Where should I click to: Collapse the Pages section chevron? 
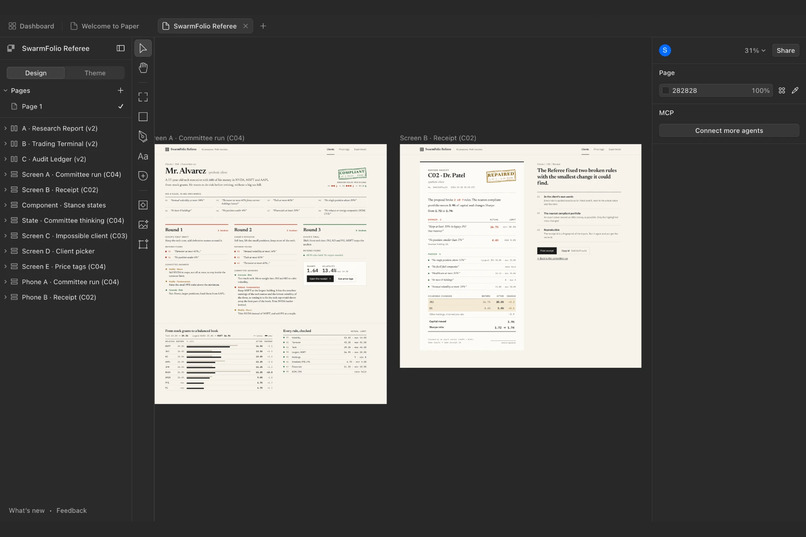click(6, 90)
